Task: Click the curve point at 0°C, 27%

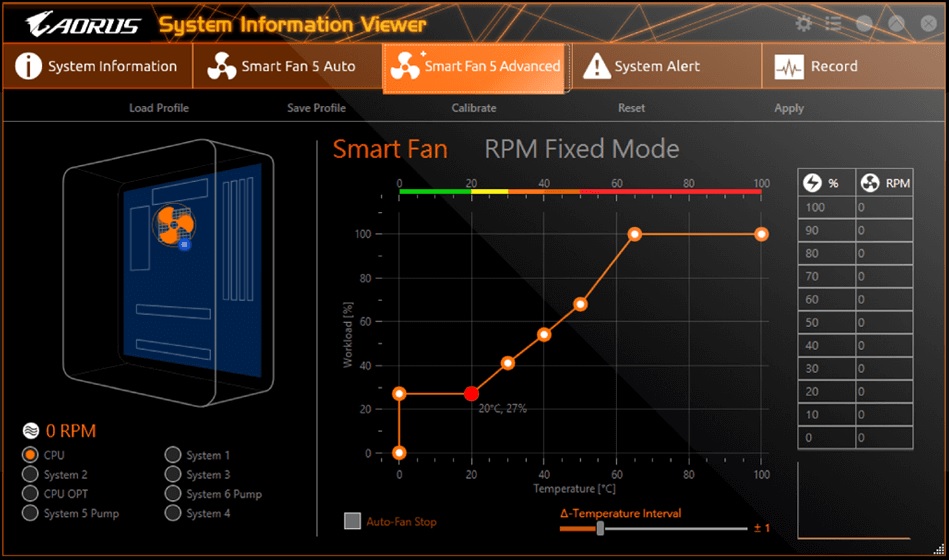Action: click(x=399, y=394)
